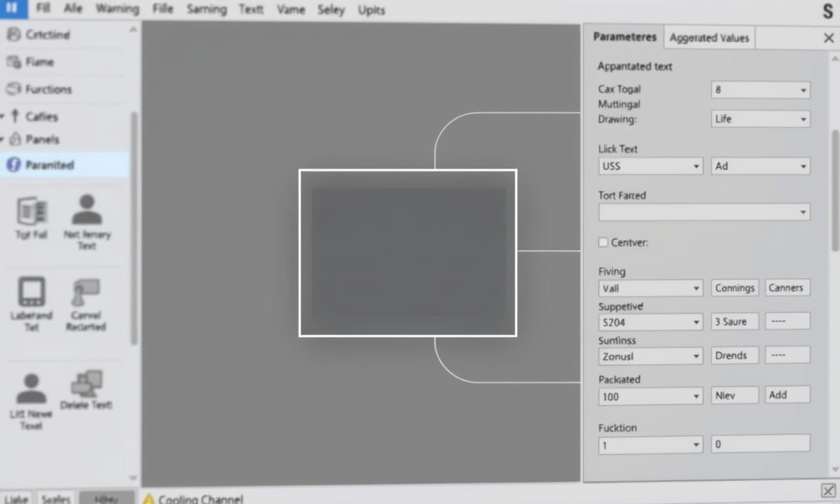The image size is (840, 504).
Task: Click the warning icon beside Cooling Channel
Action: click(148, 499)
